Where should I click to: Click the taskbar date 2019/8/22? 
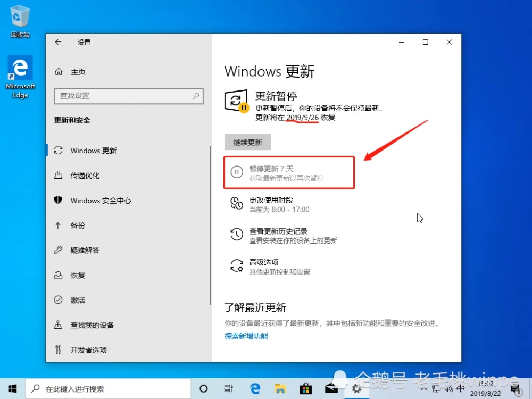(485, 394)
